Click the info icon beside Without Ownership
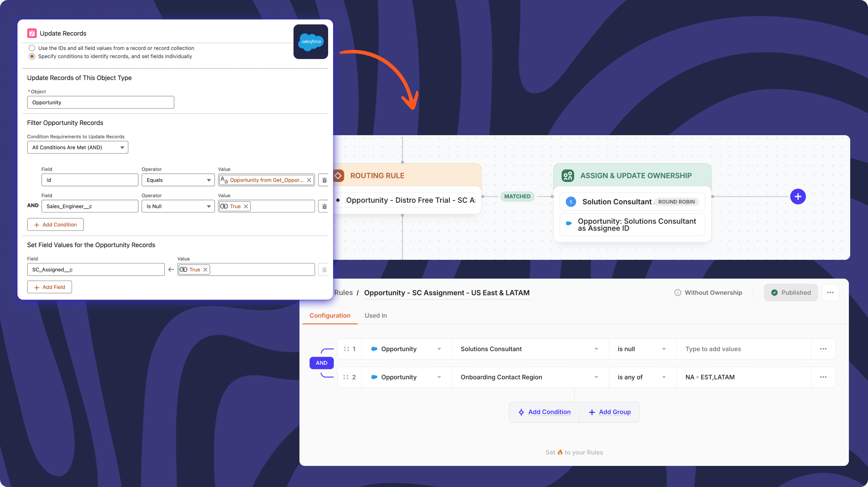 pos(678,293)
